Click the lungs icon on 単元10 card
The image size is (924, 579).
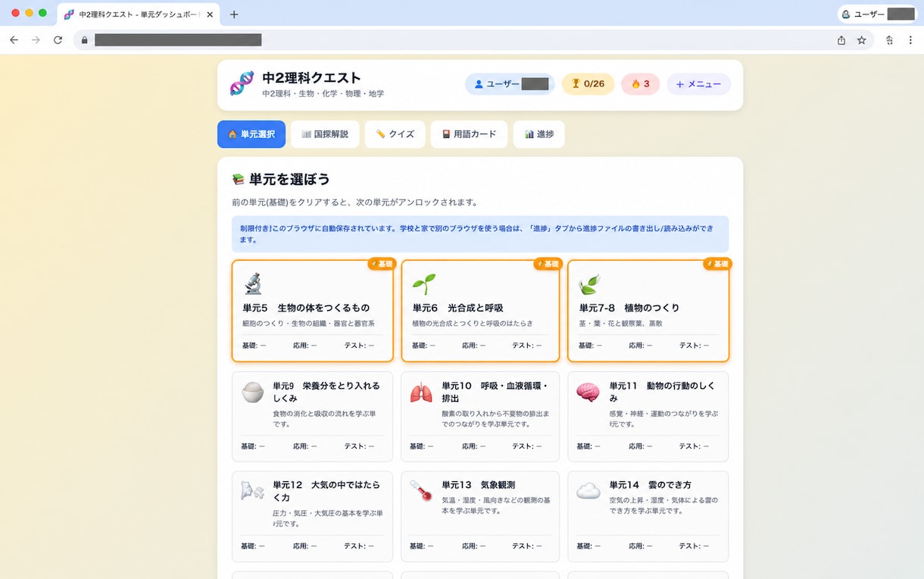click(x=421, y=393)
